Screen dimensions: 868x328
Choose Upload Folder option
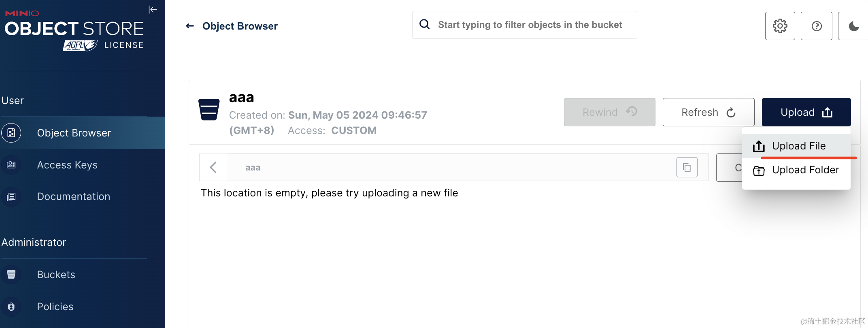click(805, 170)
